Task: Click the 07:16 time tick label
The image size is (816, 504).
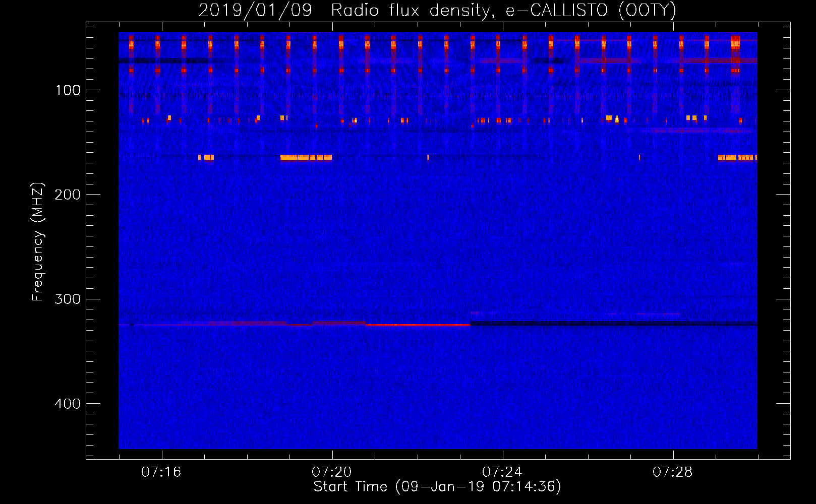Action: pyautogui.click(x=161, y=472)
